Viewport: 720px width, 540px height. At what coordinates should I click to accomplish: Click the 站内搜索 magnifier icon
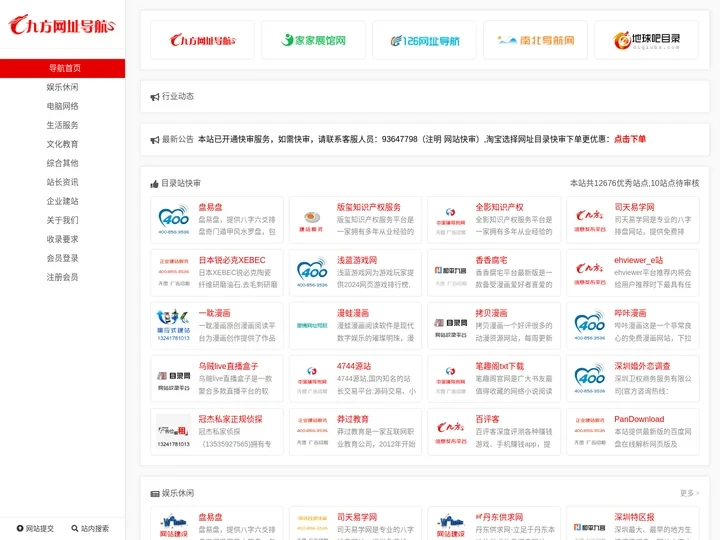[74, 529]
